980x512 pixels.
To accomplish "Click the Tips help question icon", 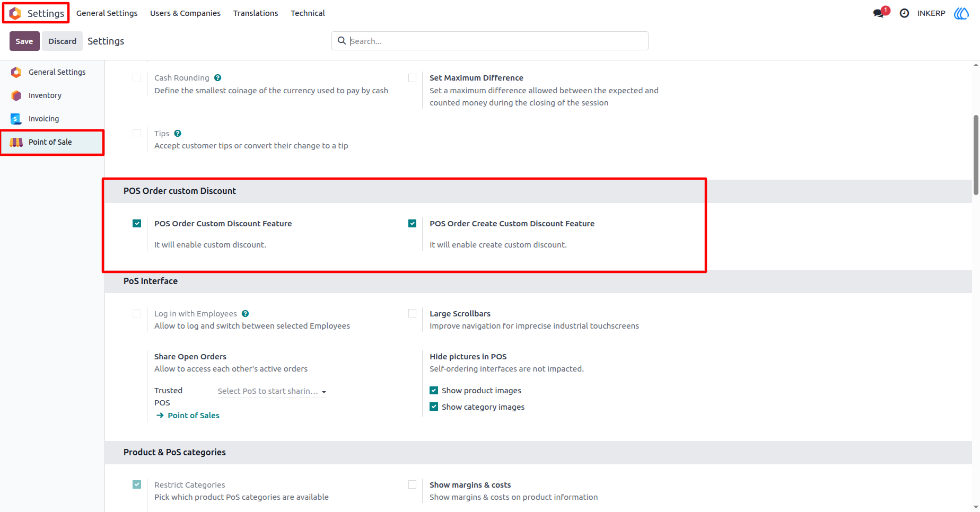I will (178, 134).
